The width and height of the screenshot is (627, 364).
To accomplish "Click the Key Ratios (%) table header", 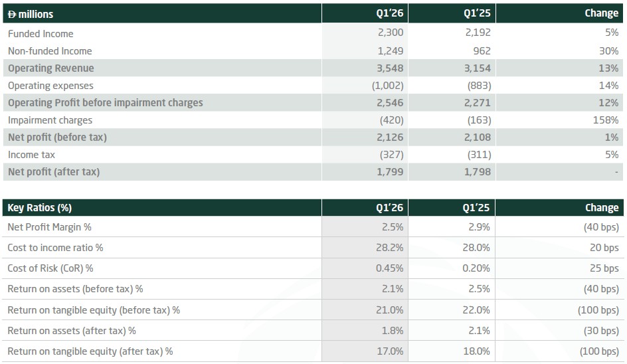I will coord(40,208).
